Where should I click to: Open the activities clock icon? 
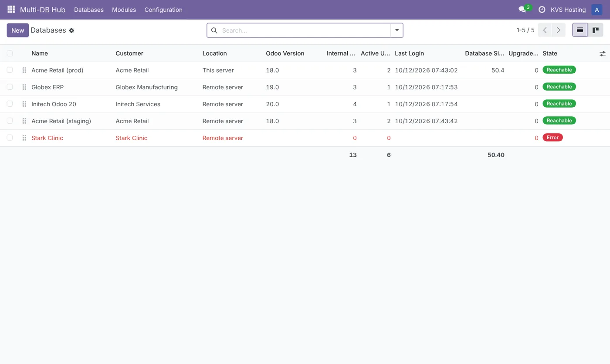click(542, 10)
